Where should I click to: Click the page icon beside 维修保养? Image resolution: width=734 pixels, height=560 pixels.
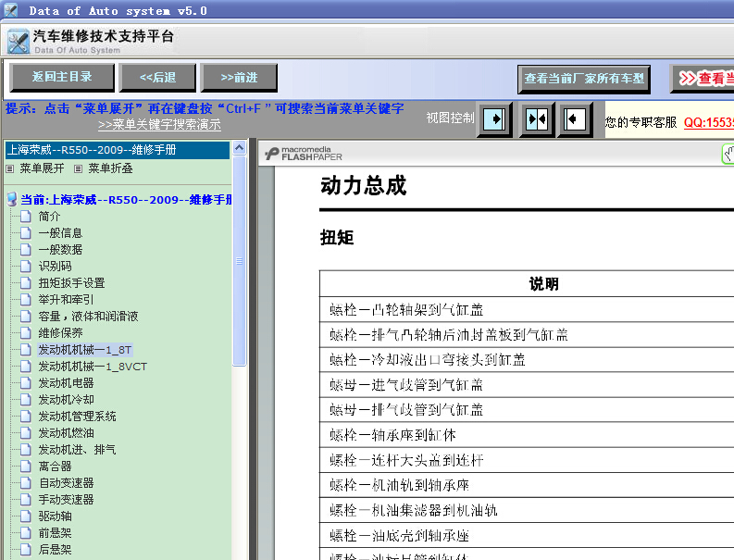click(x=26, y=333)
